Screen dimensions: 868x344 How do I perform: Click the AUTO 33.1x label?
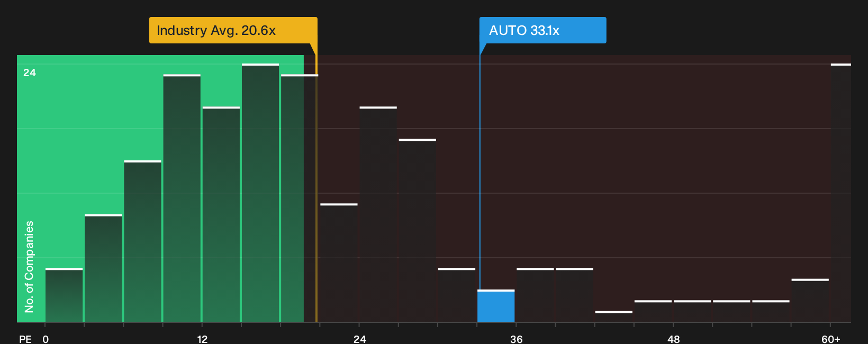(542, 30)
